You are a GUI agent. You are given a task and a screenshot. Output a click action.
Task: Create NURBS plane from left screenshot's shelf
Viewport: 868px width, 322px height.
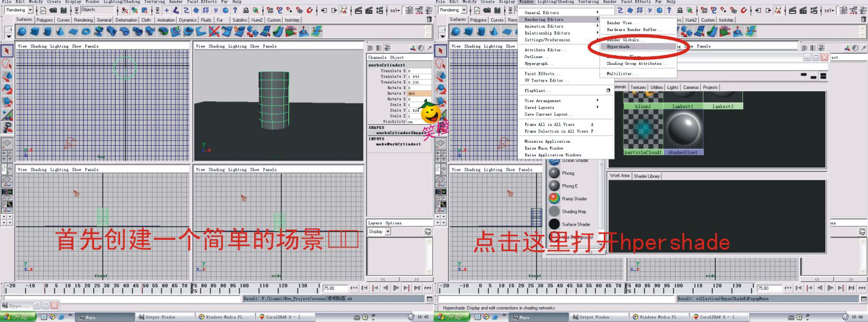pos(73,31)
